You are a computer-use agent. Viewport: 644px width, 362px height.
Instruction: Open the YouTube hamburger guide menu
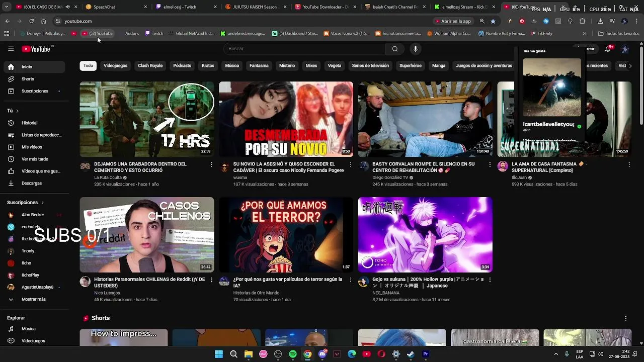[x=11, y=49]
